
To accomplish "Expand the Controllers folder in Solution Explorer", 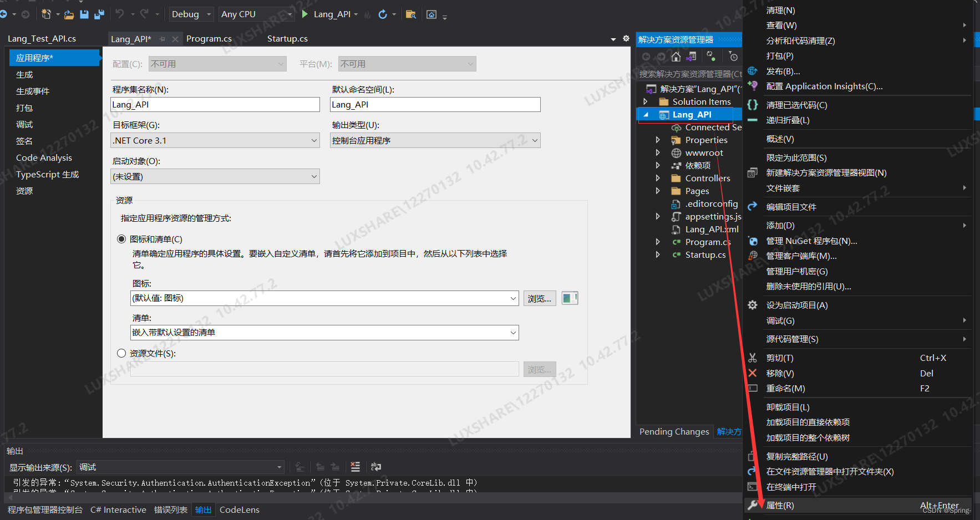I will click(x=658, y=178).
